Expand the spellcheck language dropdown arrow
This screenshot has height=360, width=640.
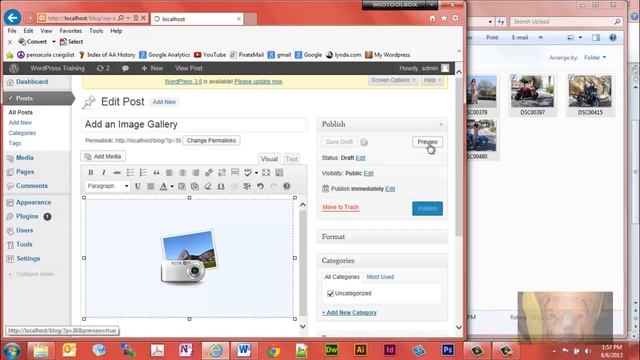256,173
